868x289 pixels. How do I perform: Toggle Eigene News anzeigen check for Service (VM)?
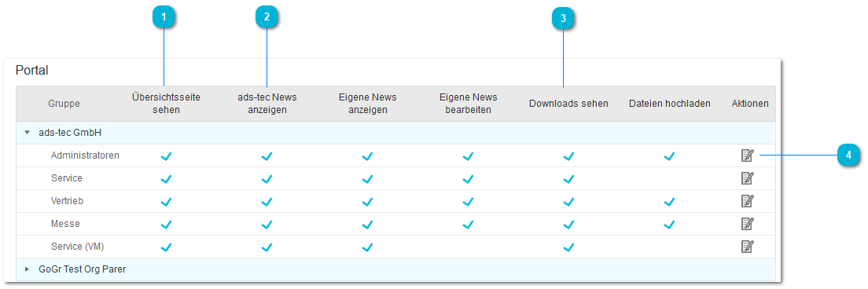[368, 247]
